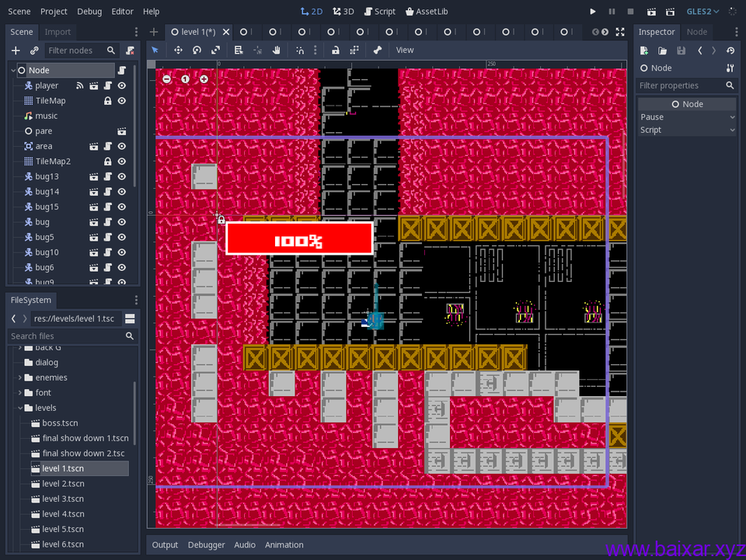
Task: Click the View button in the canvas toolbar
Action: (x=404, y=50)
